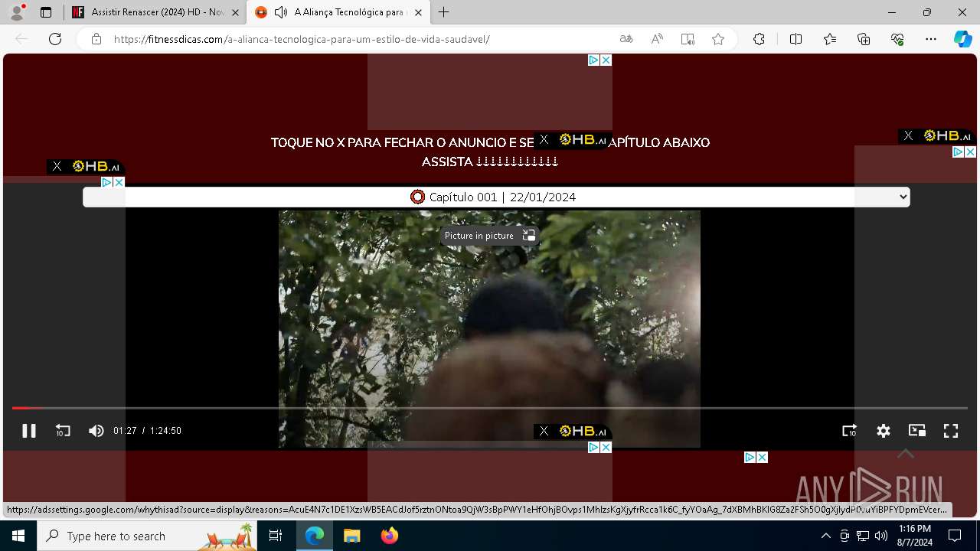Enter Immersive Reader mode
980x551 pixels.
(688, 39)
